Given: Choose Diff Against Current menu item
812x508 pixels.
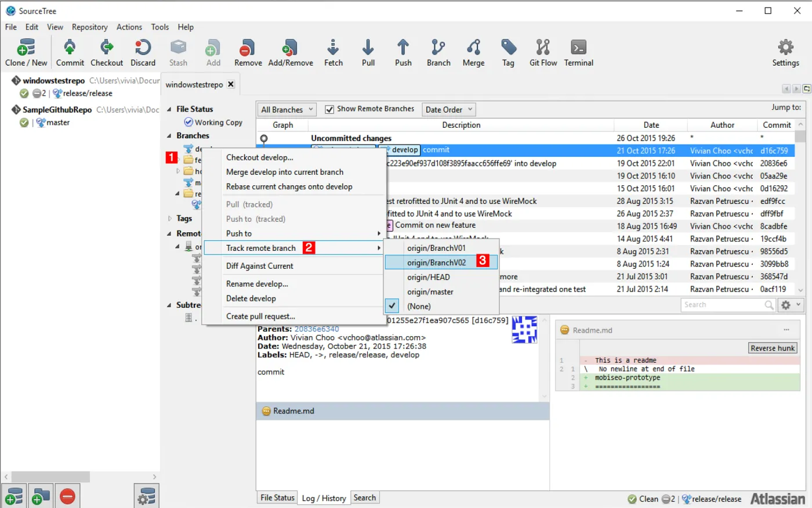Looking at the screenshot, I should (x=293, y=266).
